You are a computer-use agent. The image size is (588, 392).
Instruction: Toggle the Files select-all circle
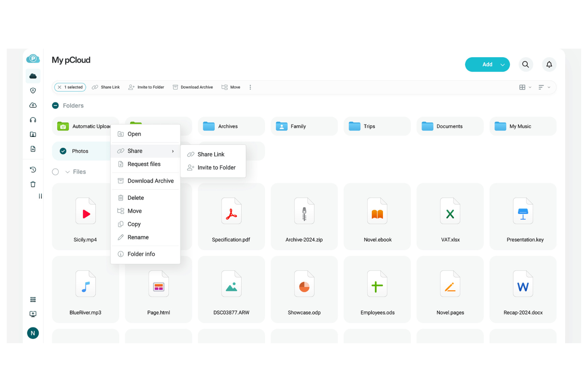click(56, 172)
